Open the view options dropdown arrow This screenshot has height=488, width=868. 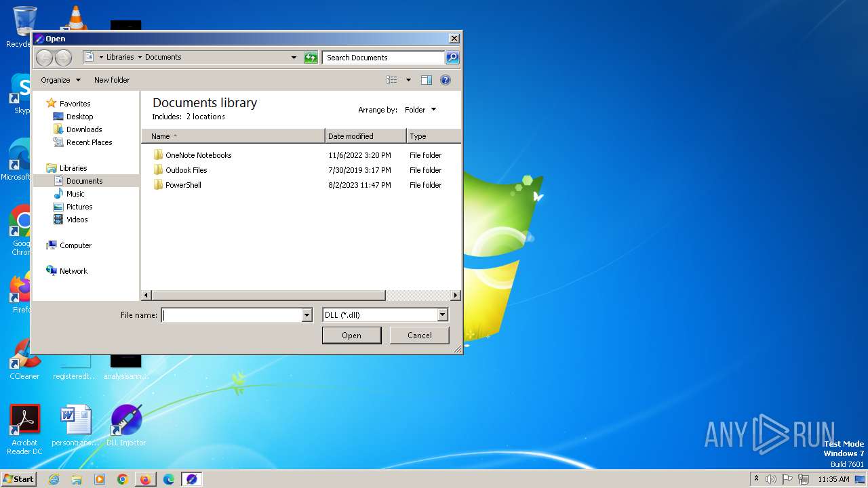pos(408,80)
